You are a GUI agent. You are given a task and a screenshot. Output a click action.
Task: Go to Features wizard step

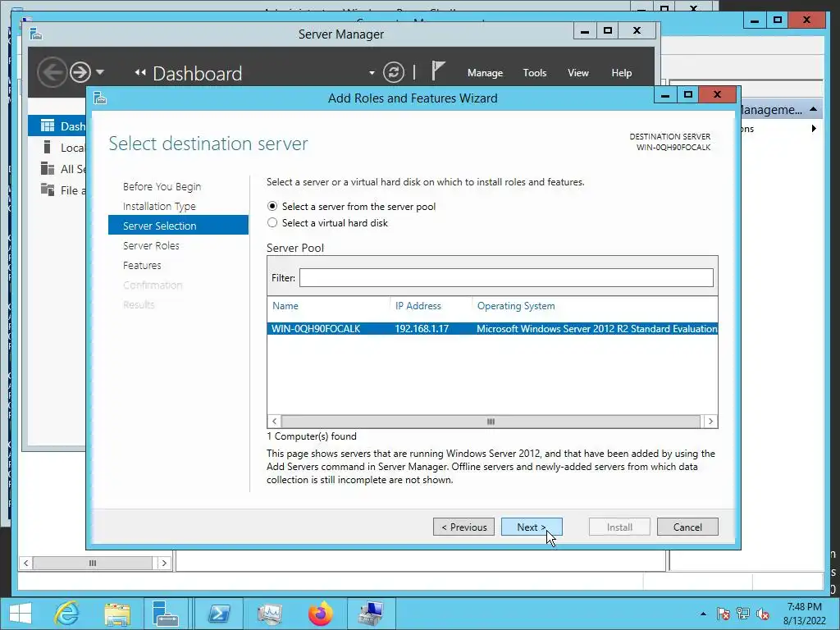(x=142, y=265)
